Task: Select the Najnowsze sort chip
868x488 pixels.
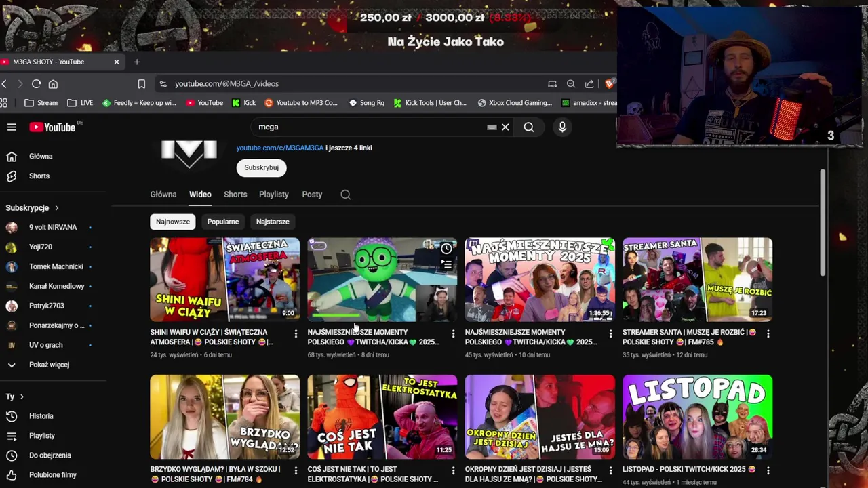Action: pyautogui.click(x=173, y=222)
